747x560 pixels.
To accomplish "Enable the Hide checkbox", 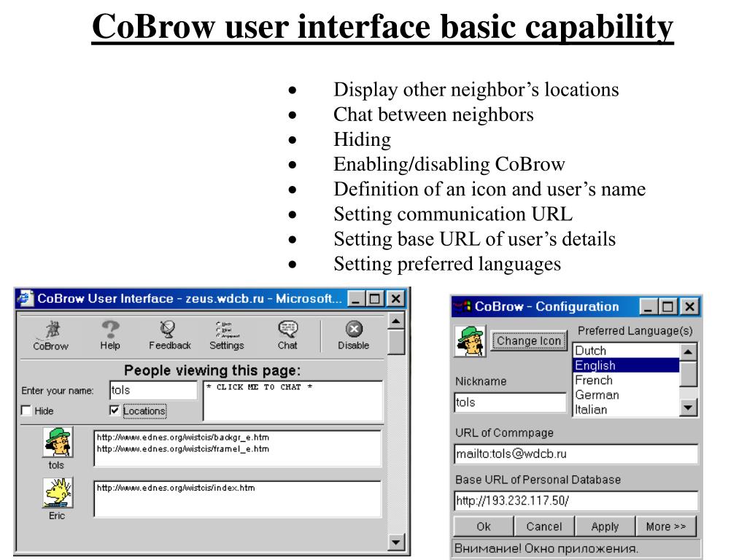I will 26,411.
